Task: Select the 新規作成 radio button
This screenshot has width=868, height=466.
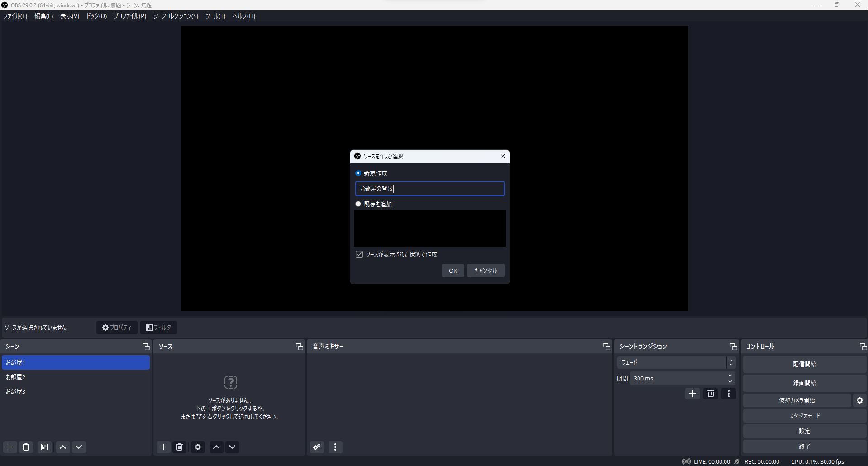Action: pos(358,173)
